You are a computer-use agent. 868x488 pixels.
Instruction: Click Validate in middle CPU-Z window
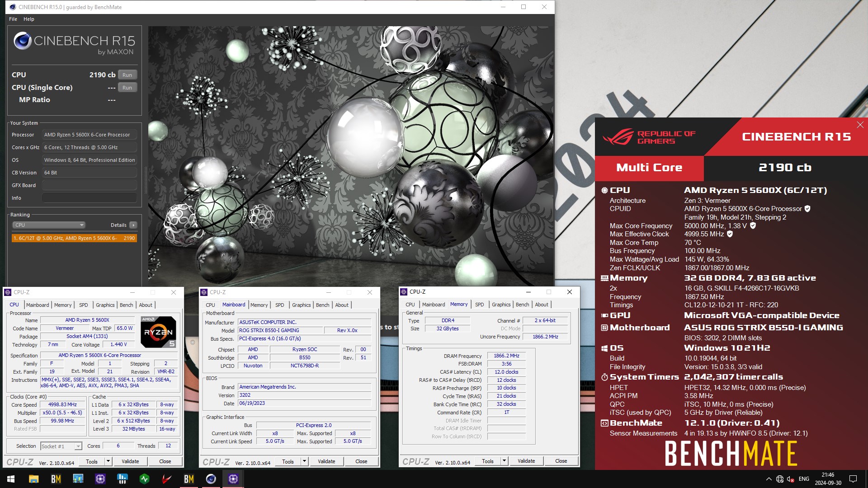point(326,461)
